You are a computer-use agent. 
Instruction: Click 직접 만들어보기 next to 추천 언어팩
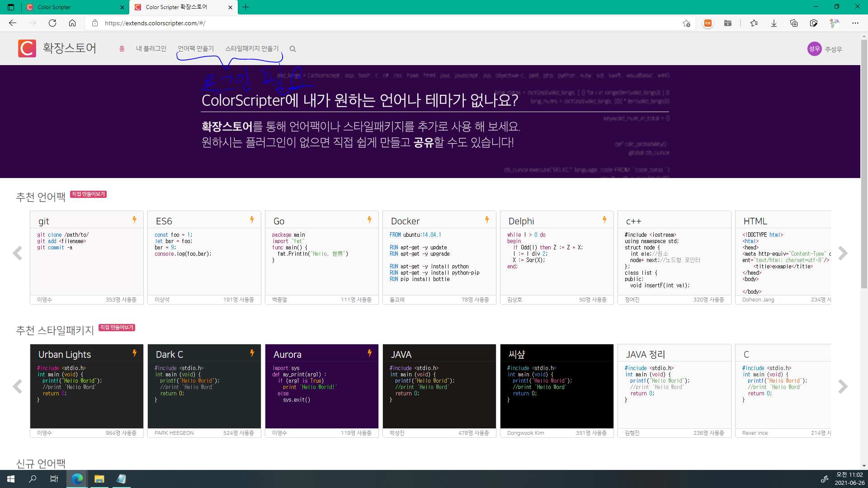pos(89,194)
